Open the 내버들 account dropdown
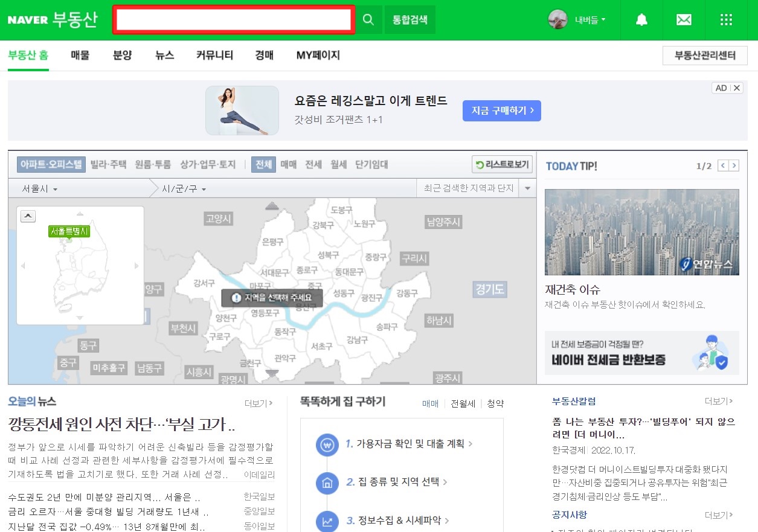The height and width of the screenshot is (532, 758). coord(590,20)
